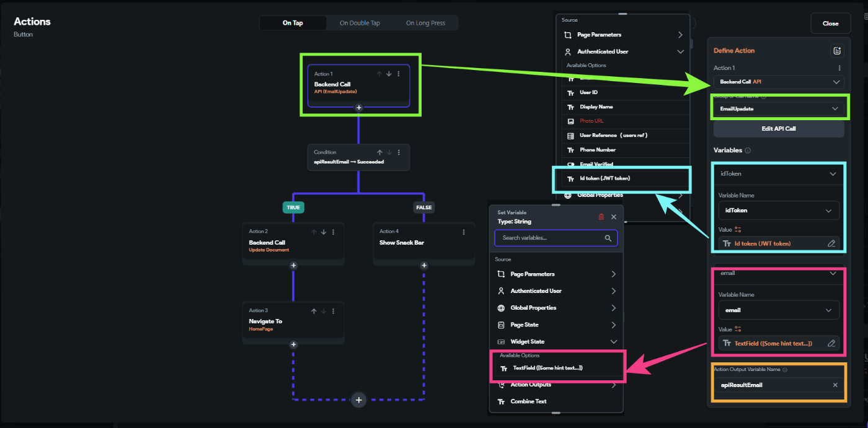The height and width of the screenshot is (428, 868).
Task: Open Backend Call API action type dropdown
Action: tap(779, 82)
